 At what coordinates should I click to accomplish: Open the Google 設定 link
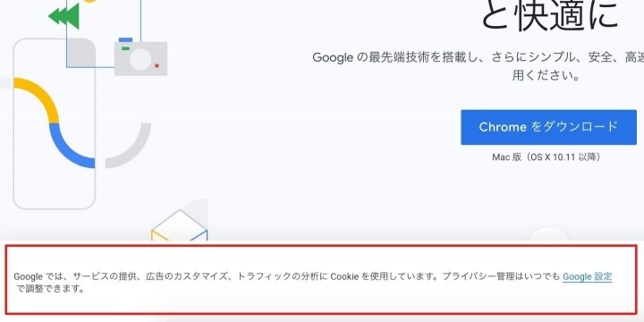coord(588,276)
